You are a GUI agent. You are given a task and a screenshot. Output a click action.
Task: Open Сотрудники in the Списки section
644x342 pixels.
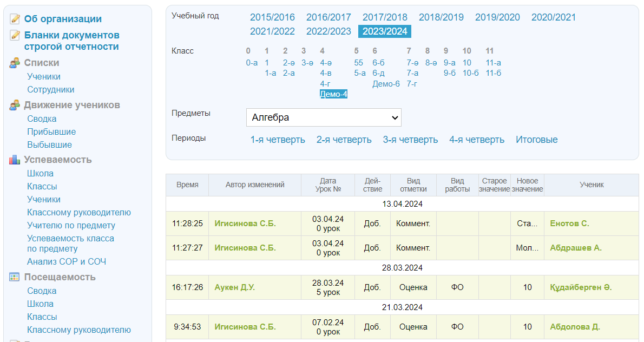51,90
